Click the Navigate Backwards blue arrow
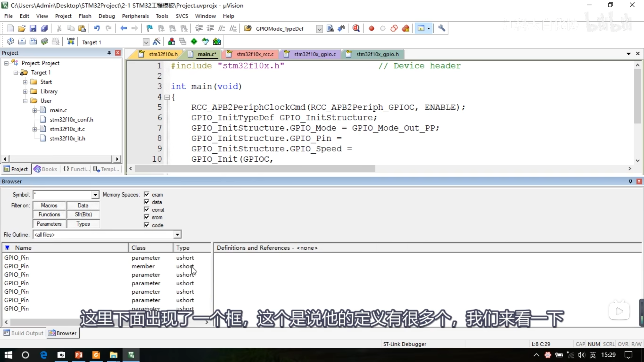Viewport: 644px width, 362px height. [123, 28]
